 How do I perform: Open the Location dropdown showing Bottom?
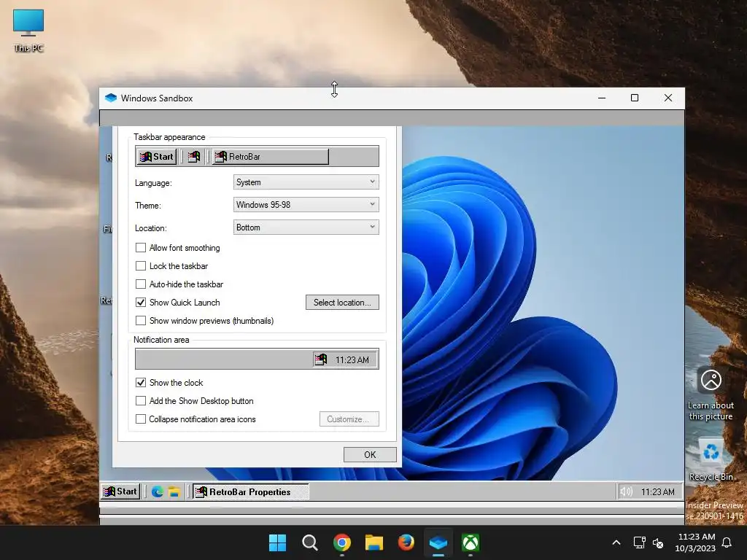[x=306, y=227]
